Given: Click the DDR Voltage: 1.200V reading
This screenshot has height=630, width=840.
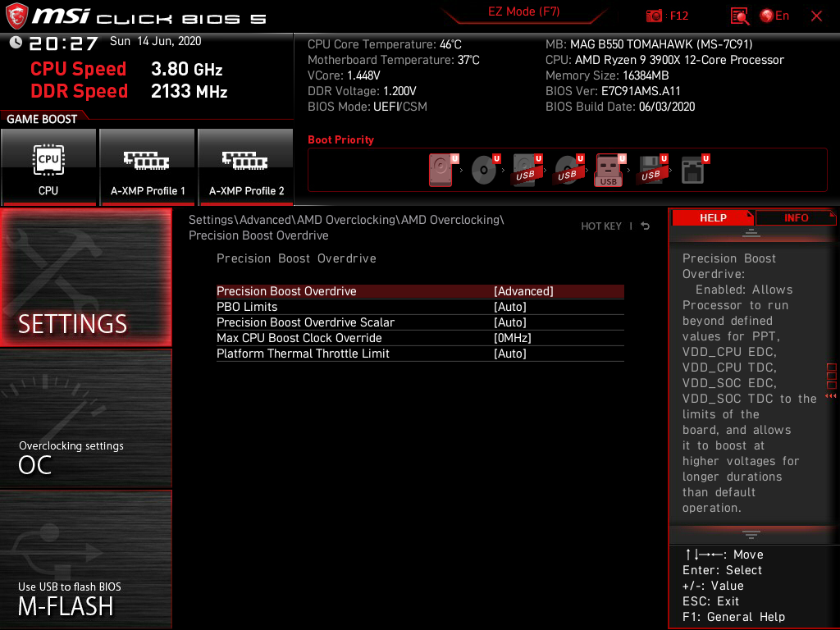Looking at the screenshot, I should pos(362,91).
